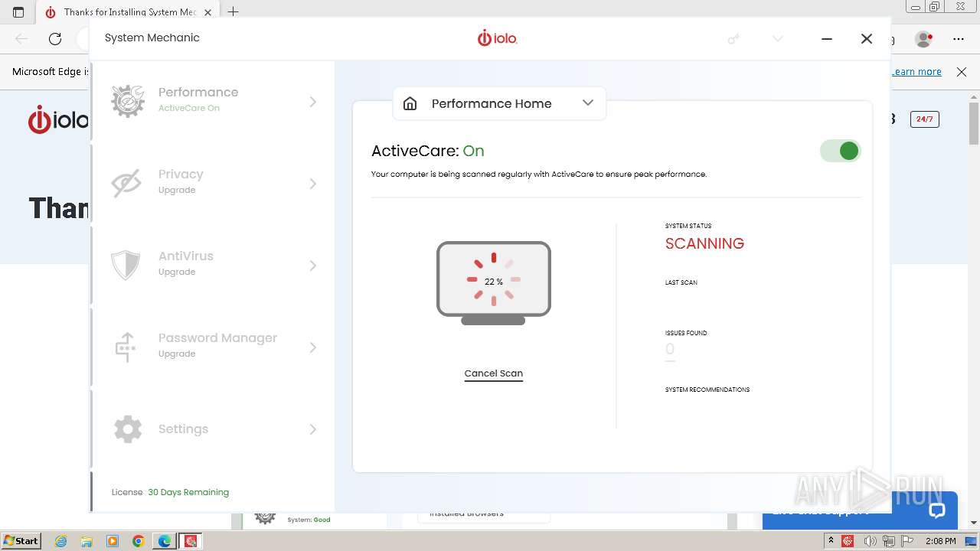Click the Privacy crossed-eye icon
The width and height of the screenshot is (980, 551).
coord(126,183)
